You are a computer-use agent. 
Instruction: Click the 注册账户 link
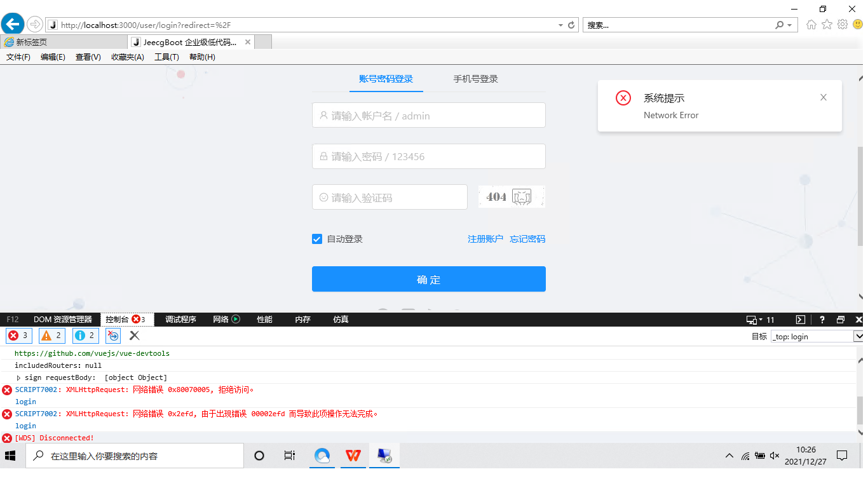pyautogui.click(x=485, y=239)
